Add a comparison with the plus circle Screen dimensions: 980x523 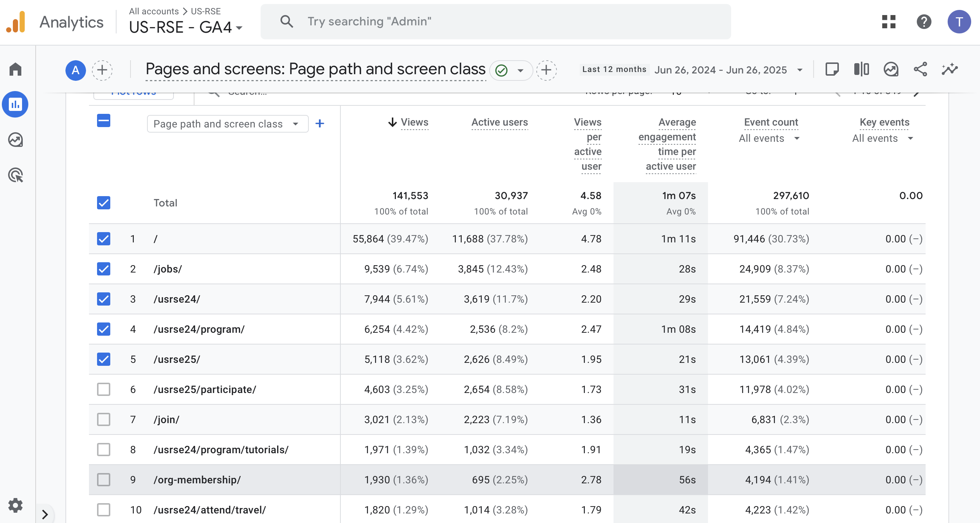tap(102, 70)
